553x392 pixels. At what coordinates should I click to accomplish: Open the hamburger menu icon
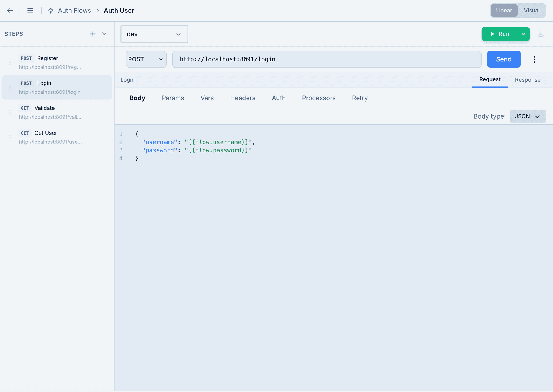click(30, 11)
